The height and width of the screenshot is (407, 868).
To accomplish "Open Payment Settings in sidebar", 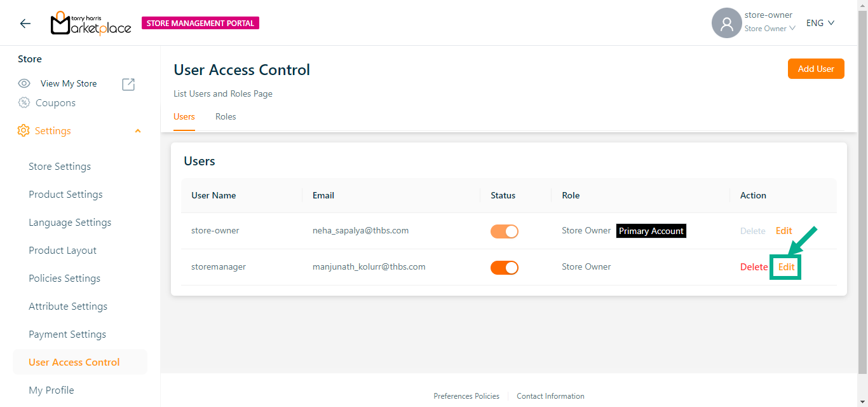I will pyautogui.click(x=67, y=335).
